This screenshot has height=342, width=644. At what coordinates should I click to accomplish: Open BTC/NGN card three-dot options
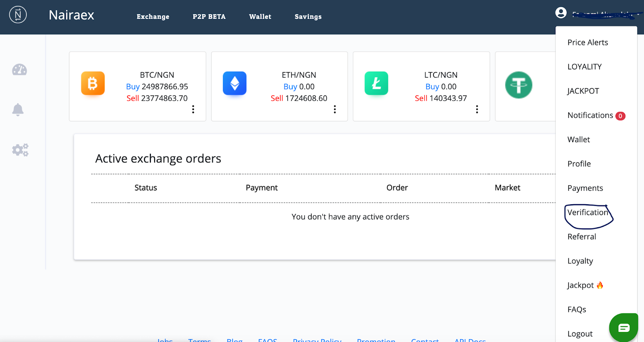coord(193,109)
